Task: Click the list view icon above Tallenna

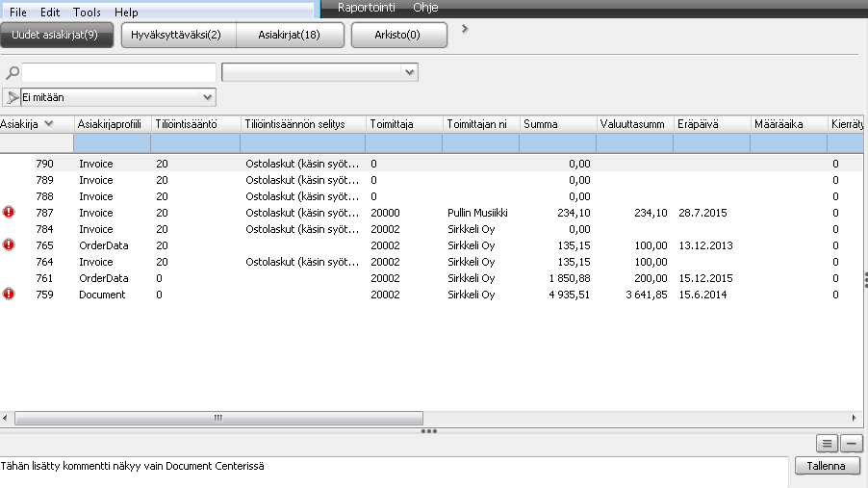Action: (827, 443)
